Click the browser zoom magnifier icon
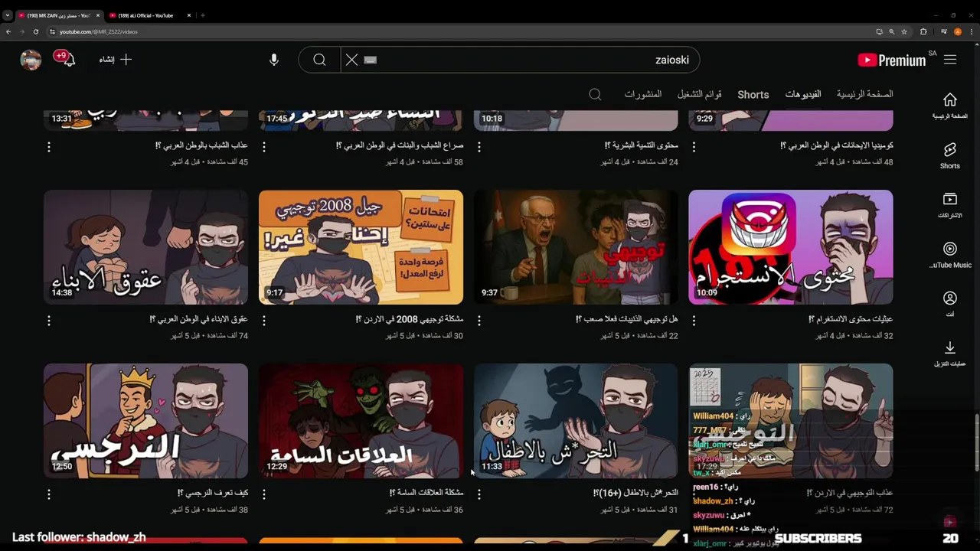980x551 pixels. 891,31
